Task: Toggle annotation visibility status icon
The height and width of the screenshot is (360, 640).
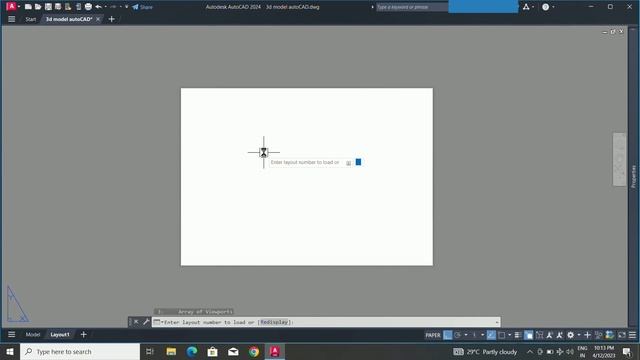Action: tap(549, 335)
